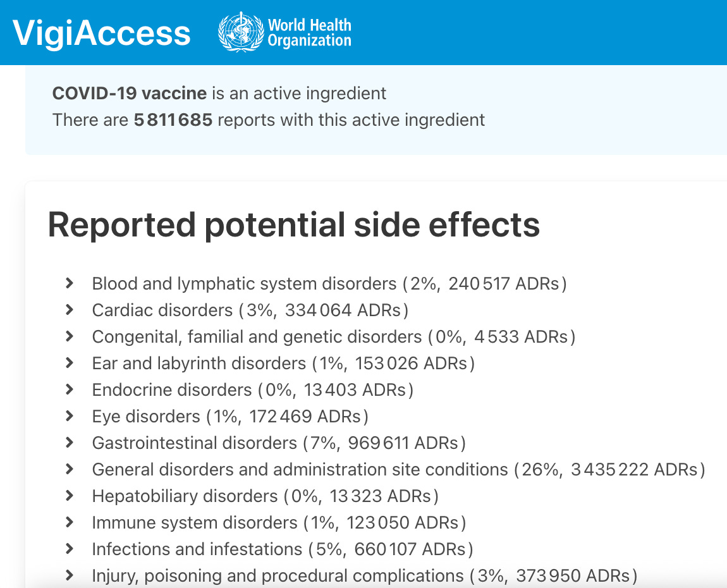727x588 pixels.
Task: Expand General disorders and administration site conditions
Action: pos(68,469)
